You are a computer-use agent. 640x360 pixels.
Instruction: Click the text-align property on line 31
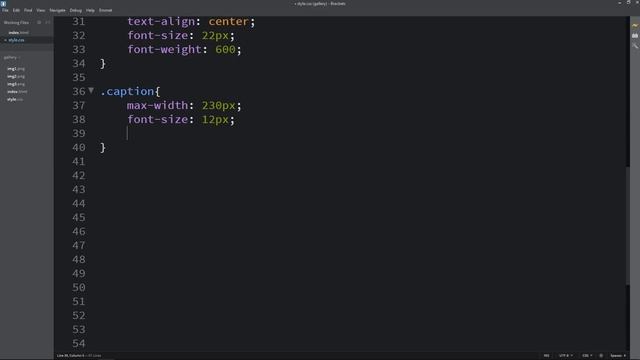(161, 21)
